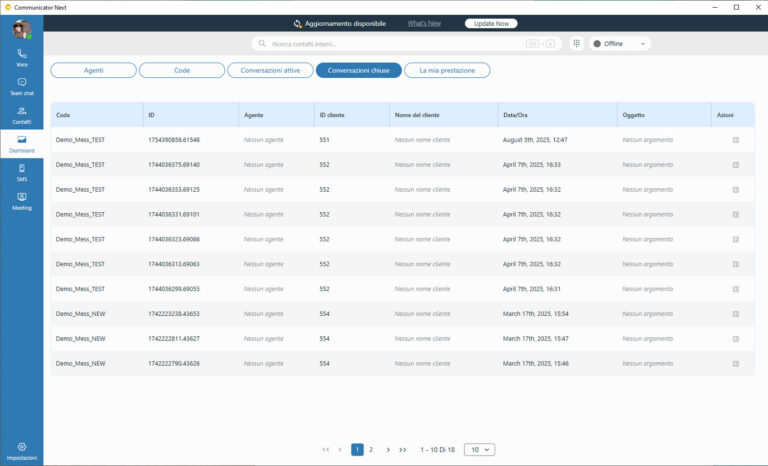This screenshot has width=768, height=466.
Task: Jump to page 2 of results
Action: click(371, 449)
